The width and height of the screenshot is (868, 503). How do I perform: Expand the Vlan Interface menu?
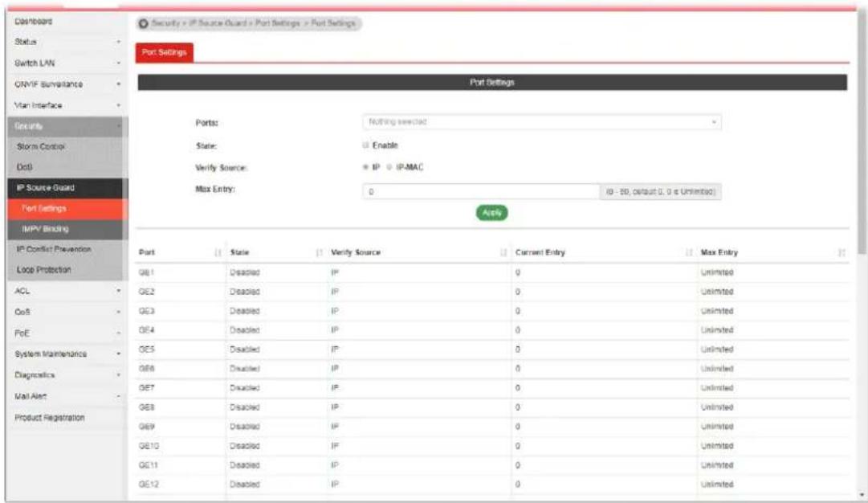(x=67, y=105)
